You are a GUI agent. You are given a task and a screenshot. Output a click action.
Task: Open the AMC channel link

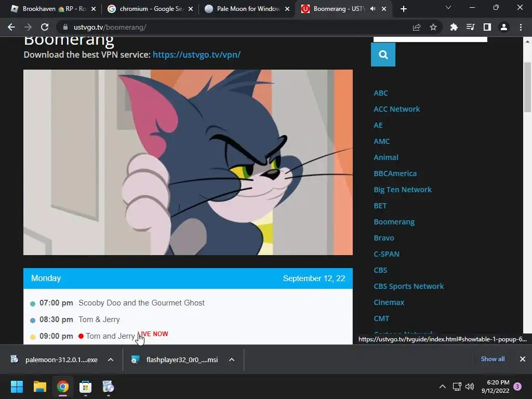point(382,141)
